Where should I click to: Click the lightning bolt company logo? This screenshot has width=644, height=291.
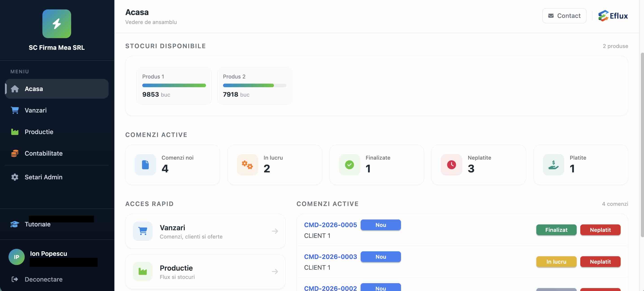click(57, 24)
